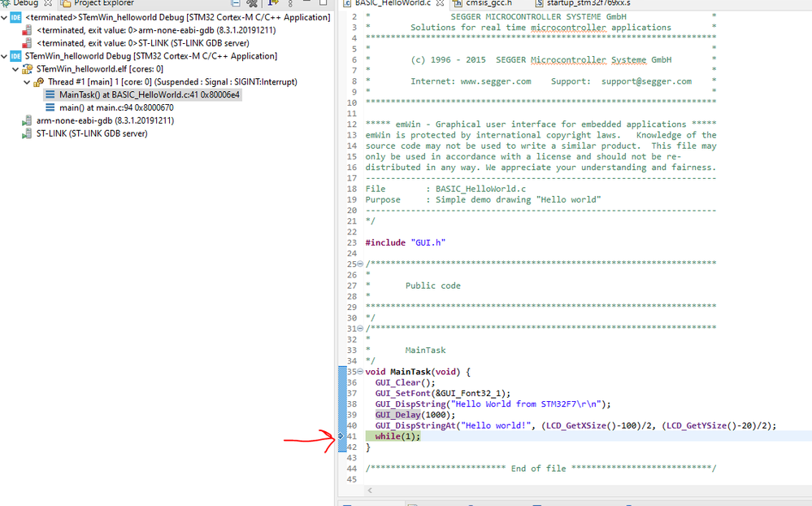The height and width of the screenshot is (506, 812).
Task: Click line number 41 in the ruler
Action: [352, 437]
